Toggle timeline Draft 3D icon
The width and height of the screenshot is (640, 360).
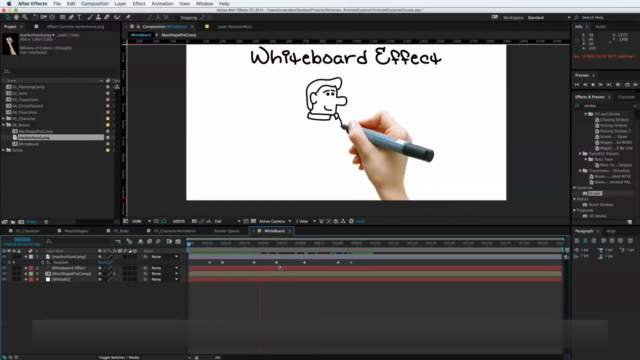(x=129, y=242)
